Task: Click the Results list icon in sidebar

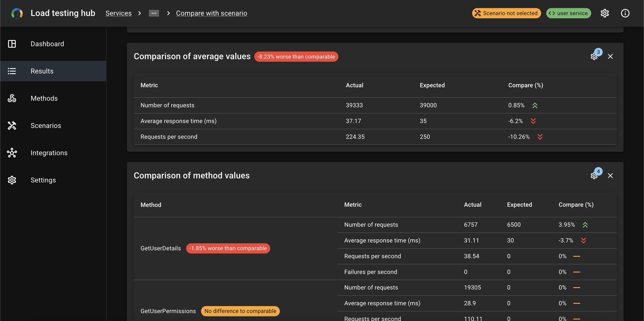Action: click(12, 71)
